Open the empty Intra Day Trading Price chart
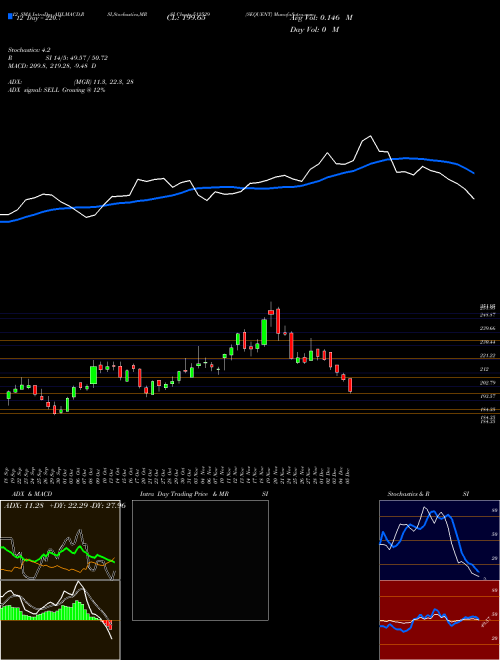This screenshot has height=660, width=500. [x=200, y=560]
